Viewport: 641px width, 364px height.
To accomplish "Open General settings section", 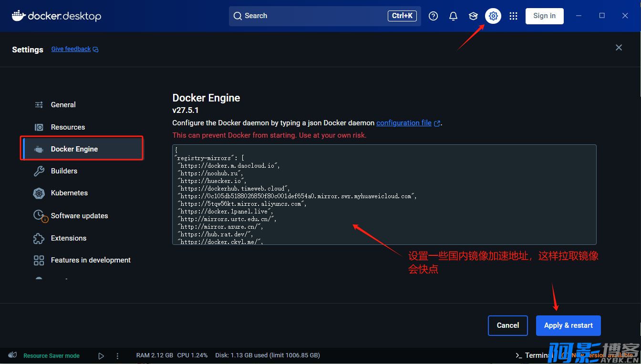I will 63,105.
